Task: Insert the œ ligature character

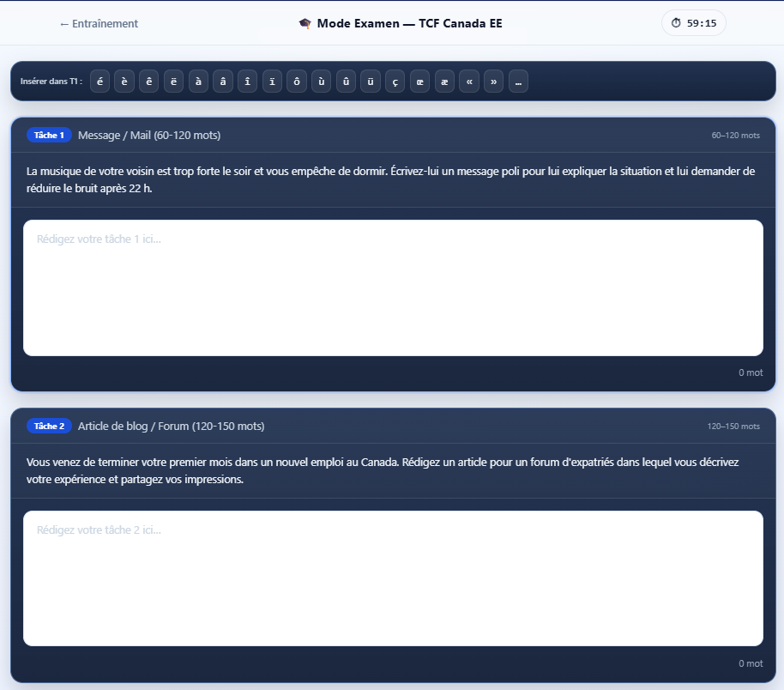Action: [x=419, y=82]
